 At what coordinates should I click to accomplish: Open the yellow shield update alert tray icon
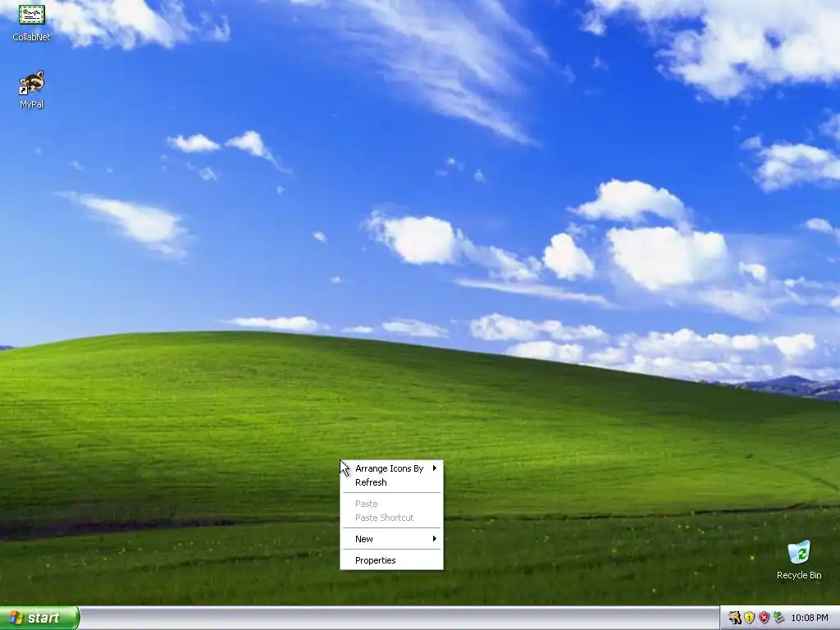(x=750, y=618)
